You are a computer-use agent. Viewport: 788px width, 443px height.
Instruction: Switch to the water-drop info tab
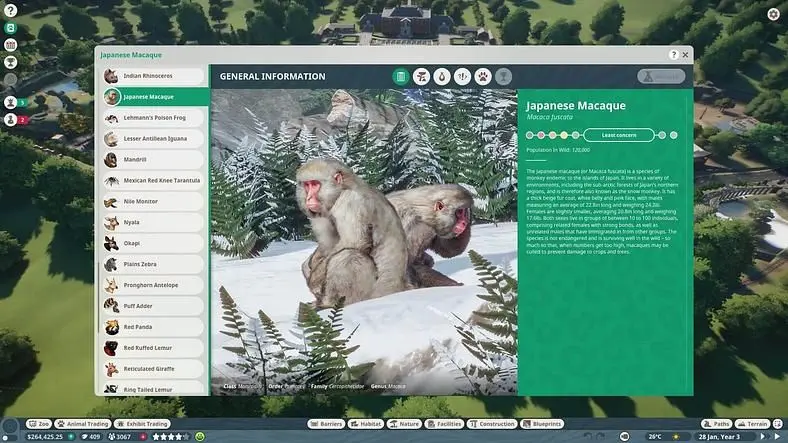pos(442,76)
